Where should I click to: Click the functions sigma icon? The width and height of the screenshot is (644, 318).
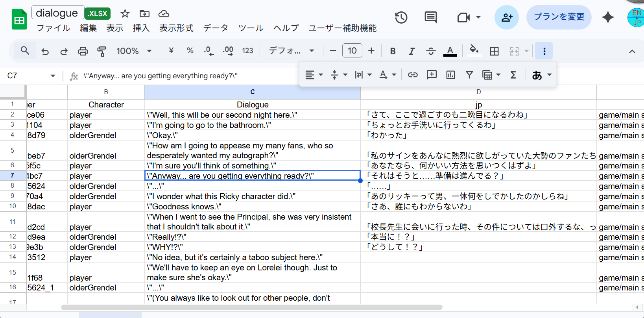point(513,75)
